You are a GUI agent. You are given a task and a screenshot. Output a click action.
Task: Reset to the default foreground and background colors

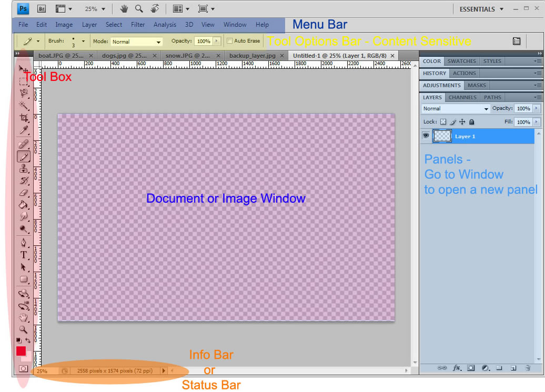click(x=19, y=341)
